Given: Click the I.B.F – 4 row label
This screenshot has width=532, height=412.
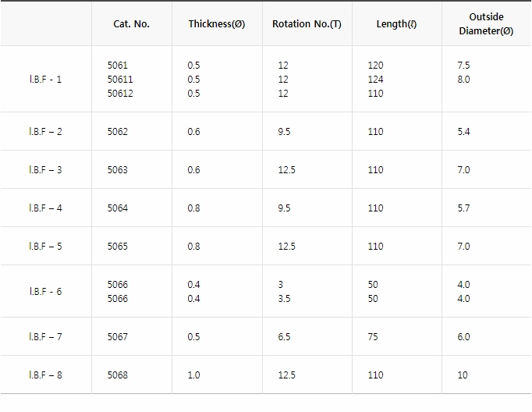Looking at the screenshot, I should point(45,208).
